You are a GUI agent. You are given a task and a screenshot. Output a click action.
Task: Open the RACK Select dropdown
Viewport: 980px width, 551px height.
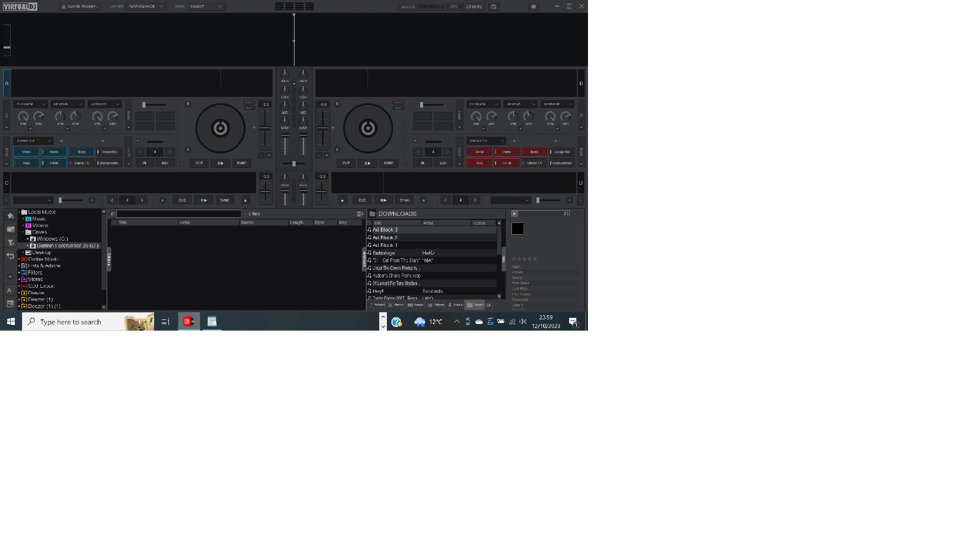pos(206,7)
